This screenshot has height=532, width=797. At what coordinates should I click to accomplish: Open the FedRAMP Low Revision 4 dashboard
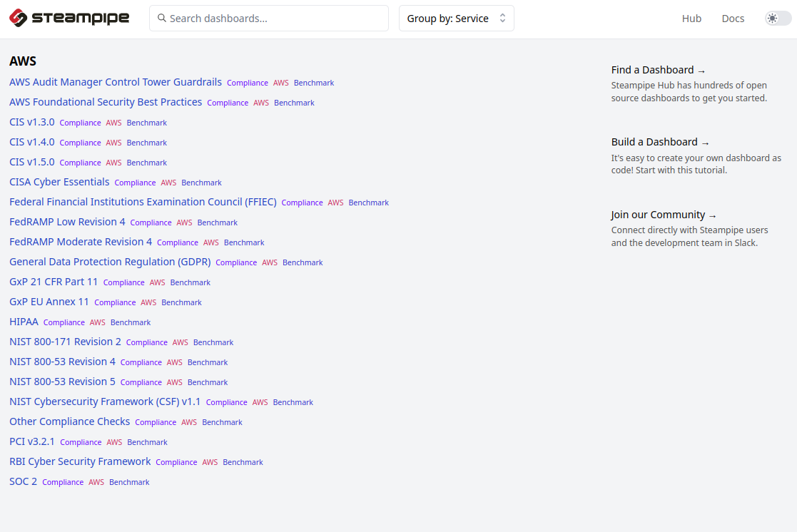pos(67,222)
